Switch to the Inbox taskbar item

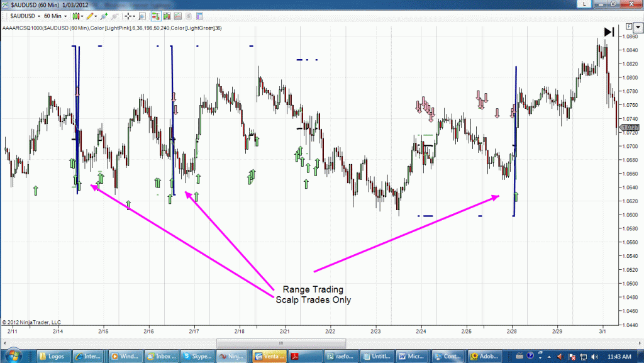point(162,357)
